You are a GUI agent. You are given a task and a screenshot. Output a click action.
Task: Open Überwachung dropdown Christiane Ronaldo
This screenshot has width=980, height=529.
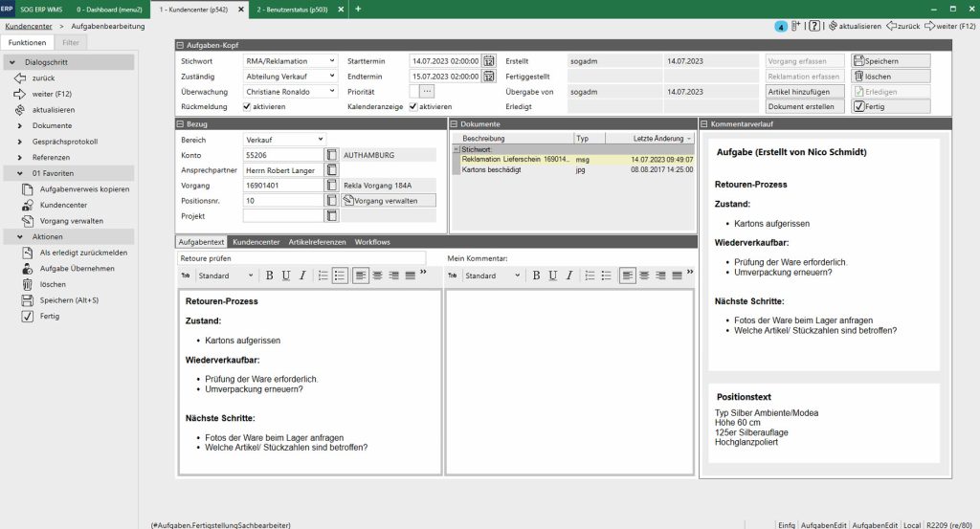[290, 92]
